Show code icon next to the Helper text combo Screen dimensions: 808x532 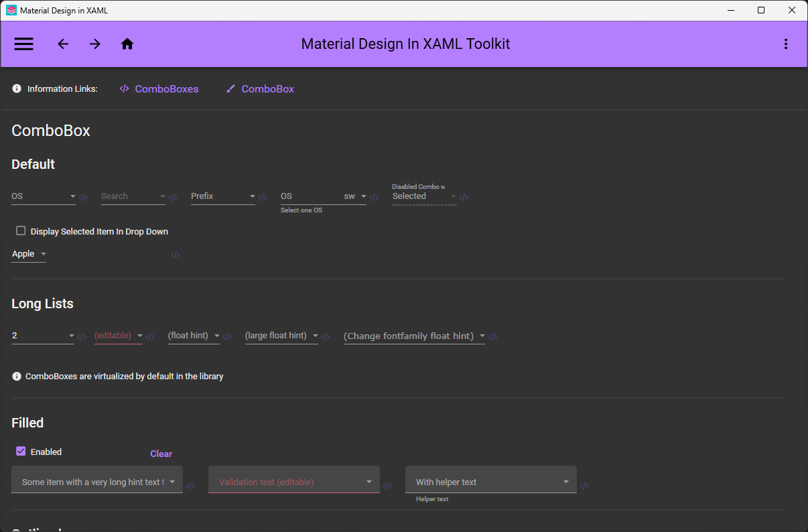tap(584, 486)
